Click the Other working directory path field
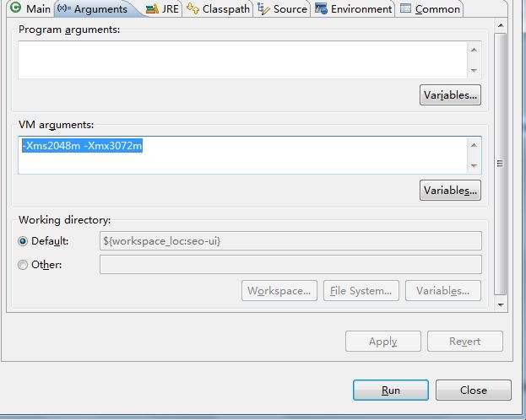This screenshot has height=420, width=526. tap(290, 265)
